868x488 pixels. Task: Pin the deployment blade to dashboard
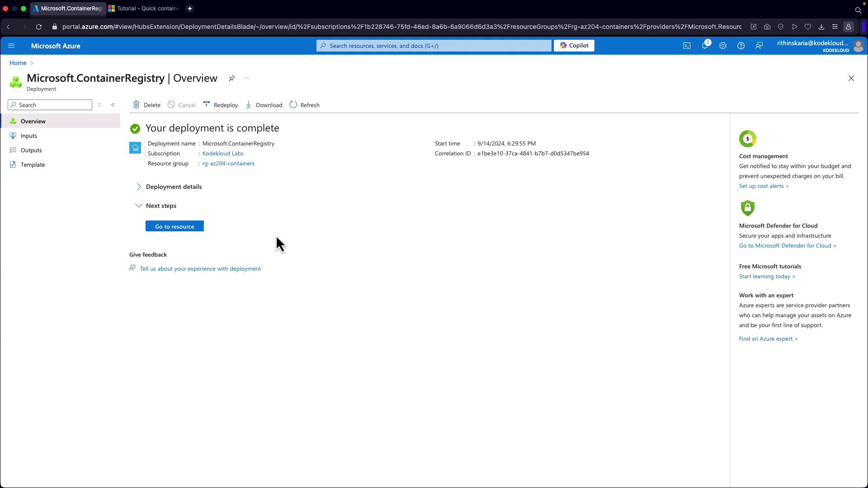[231, 78]
